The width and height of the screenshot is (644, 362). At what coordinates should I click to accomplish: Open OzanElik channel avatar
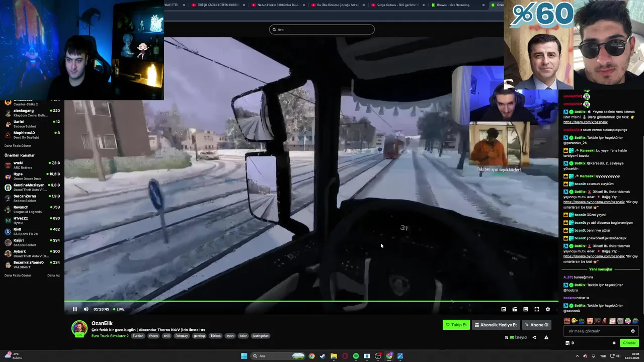(79, 328)
